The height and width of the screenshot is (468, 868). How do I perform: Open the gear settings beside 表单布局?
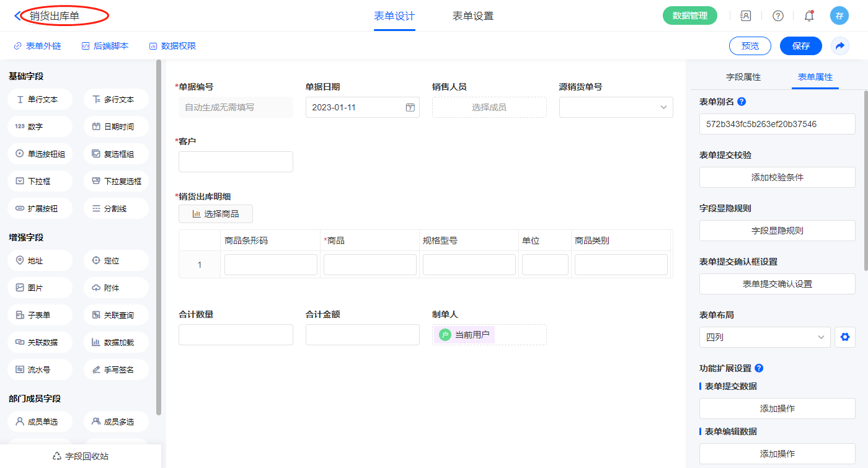pyautogui.click(x=844, y=337)
